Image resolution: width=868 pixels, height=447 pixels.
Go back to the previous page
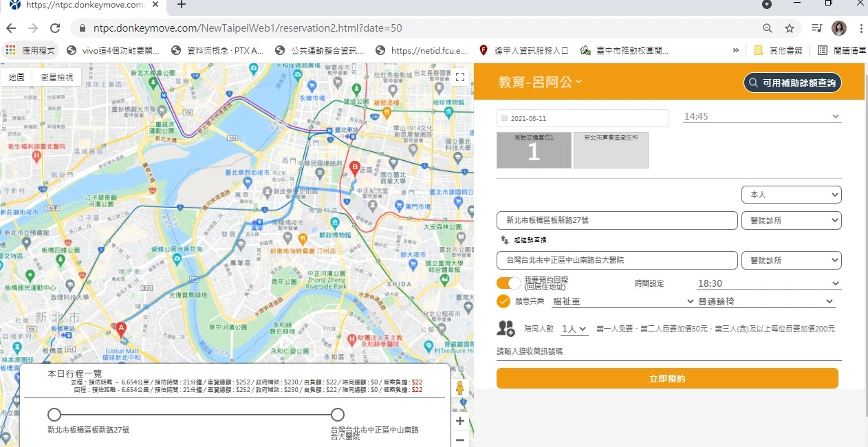[11, 28]
